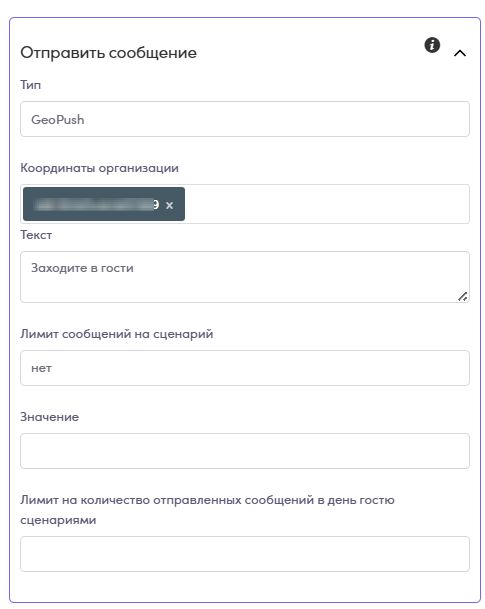
Task: Remove the selected organization coordinates tag
Action: tap(169, 205)
